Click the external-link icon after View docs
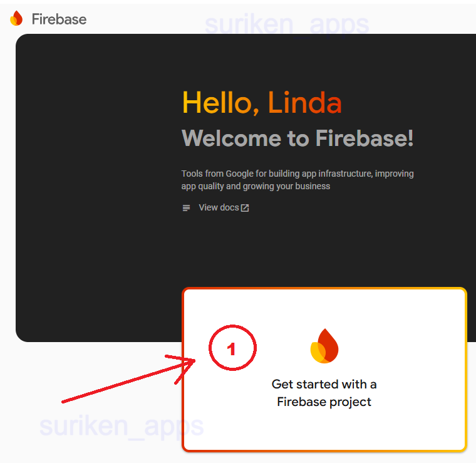The height and width of the screenshot is (463, 476). click(x=245, y=208)
